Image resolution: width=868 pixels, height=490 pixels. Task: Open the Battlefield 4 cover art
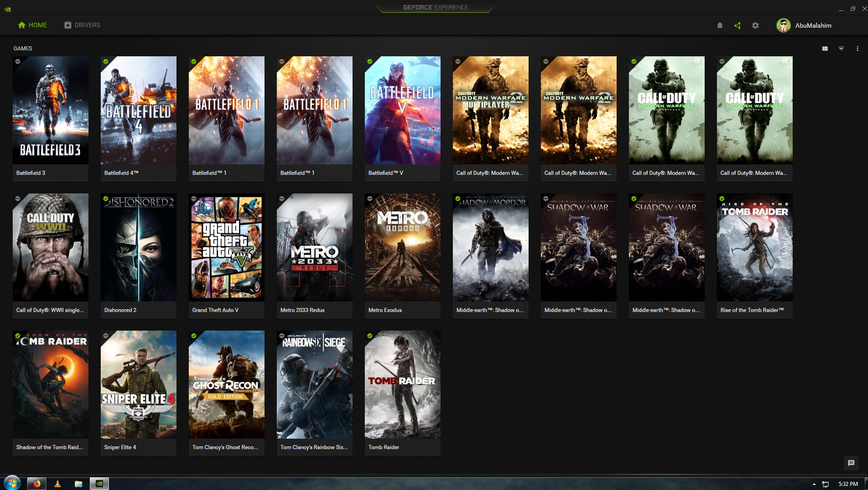click(x=138, y=110)
